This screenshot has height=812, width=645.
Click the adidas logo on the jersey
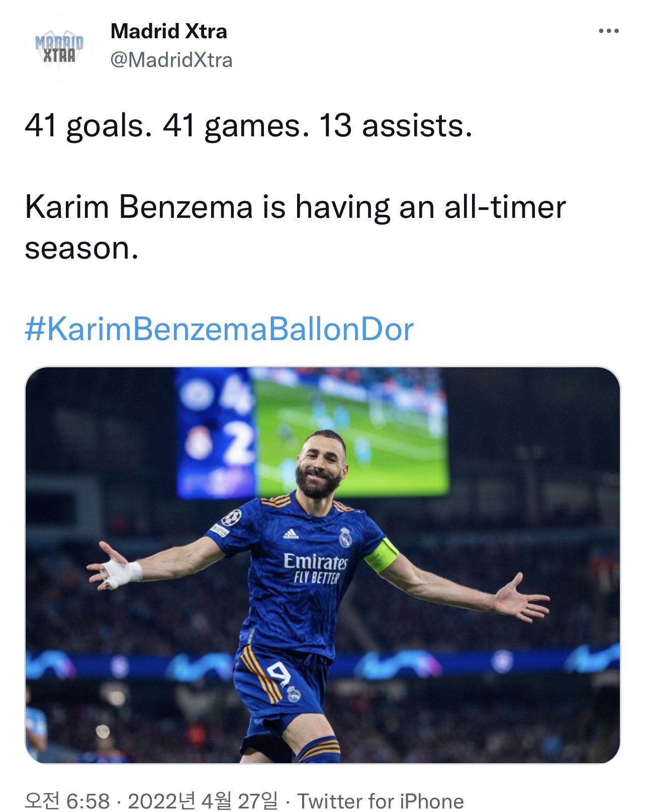click(291, 534)
